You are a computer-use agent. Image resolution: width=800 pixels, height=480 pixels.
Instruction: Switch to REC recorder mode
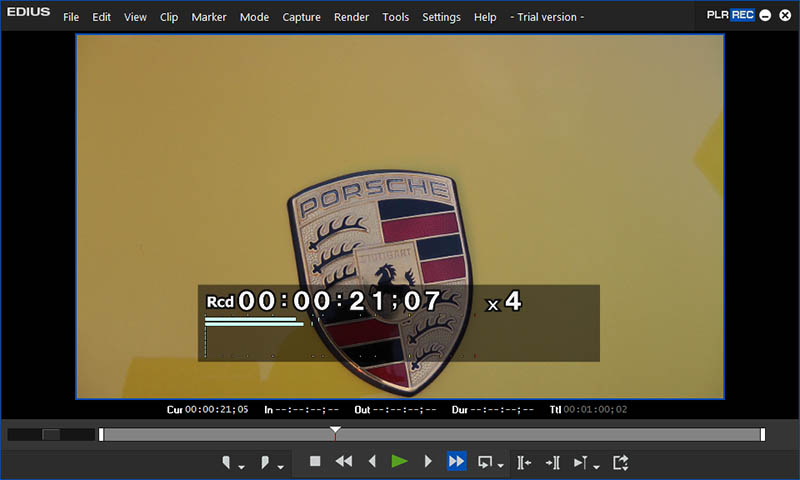(x=742, y=15)
